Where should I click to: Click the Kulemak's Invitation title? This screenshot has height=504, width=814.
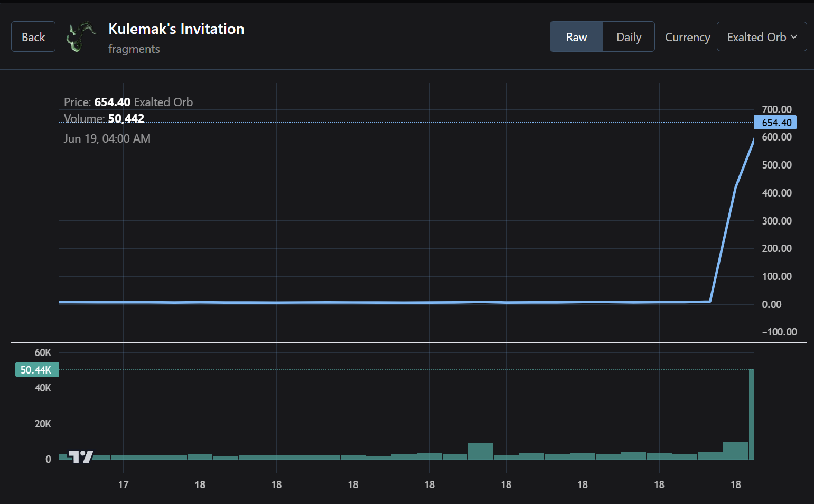pyautogui.click(x=176, y=29)
